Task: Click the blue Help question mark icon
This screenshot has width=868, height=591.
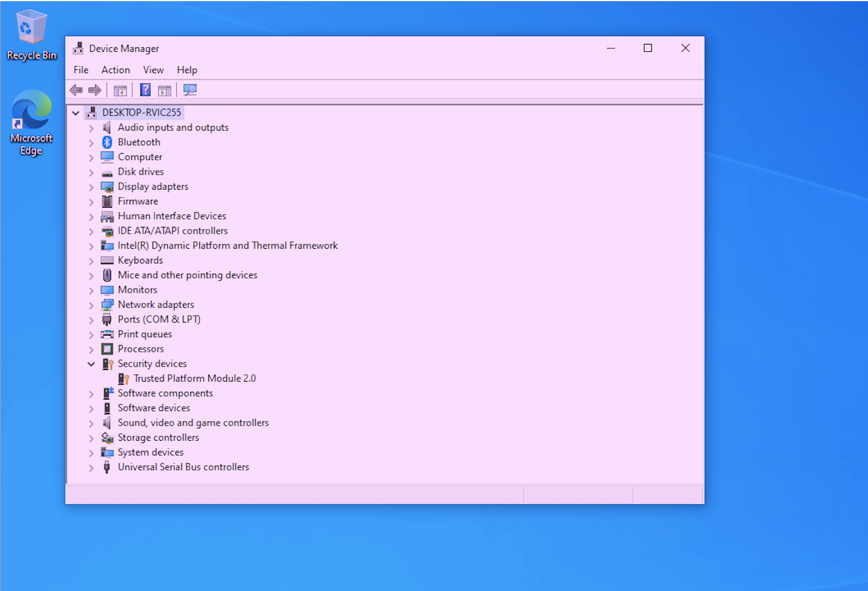Action: [145, 90]
